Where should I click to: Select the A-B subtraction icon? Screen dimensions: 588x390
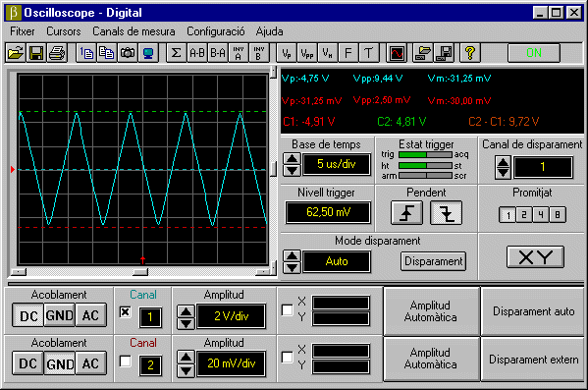[x=197, y=53]
